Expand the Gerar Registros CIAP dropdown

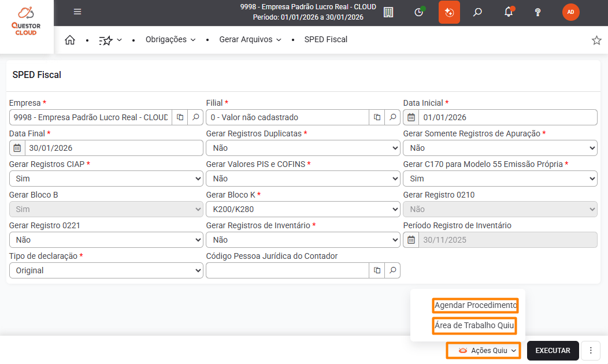click(x=106, y=179)
